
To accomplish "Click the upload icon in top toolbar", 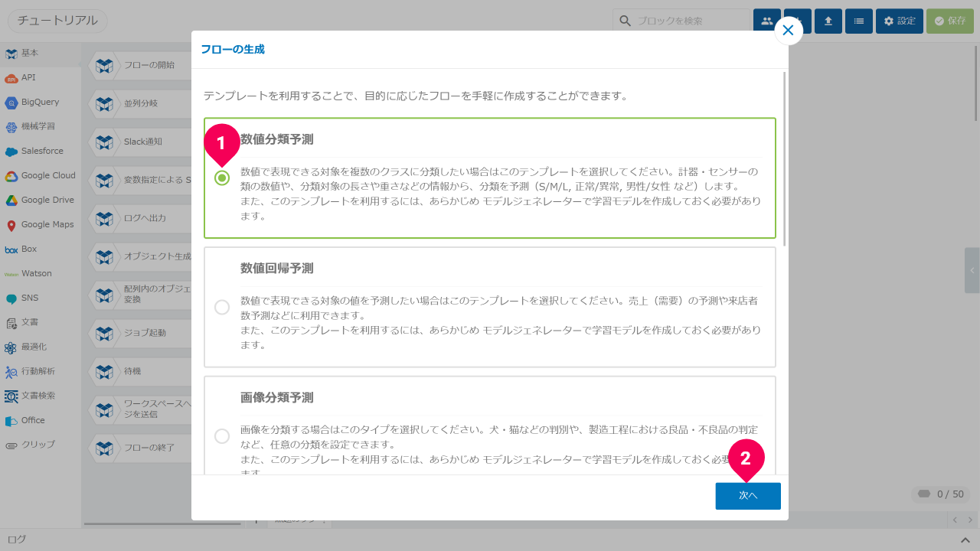I will (x=828, y=21).
